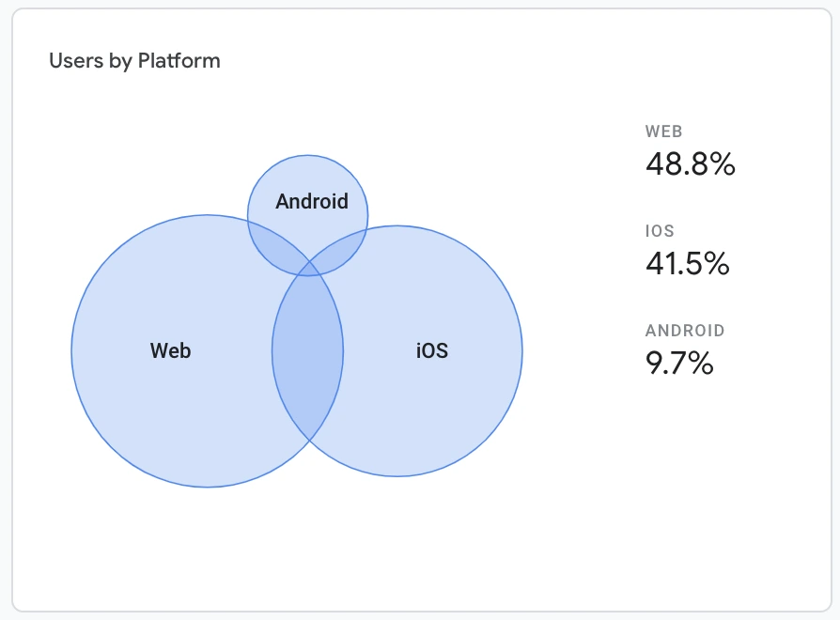Select the 9.7% Android percentage value

click(679, 363)
